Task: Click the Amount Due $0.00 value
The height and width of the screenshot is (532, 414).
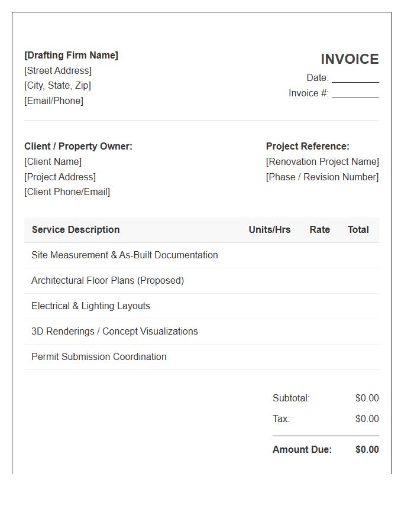Action: click(x=367, y=450)
